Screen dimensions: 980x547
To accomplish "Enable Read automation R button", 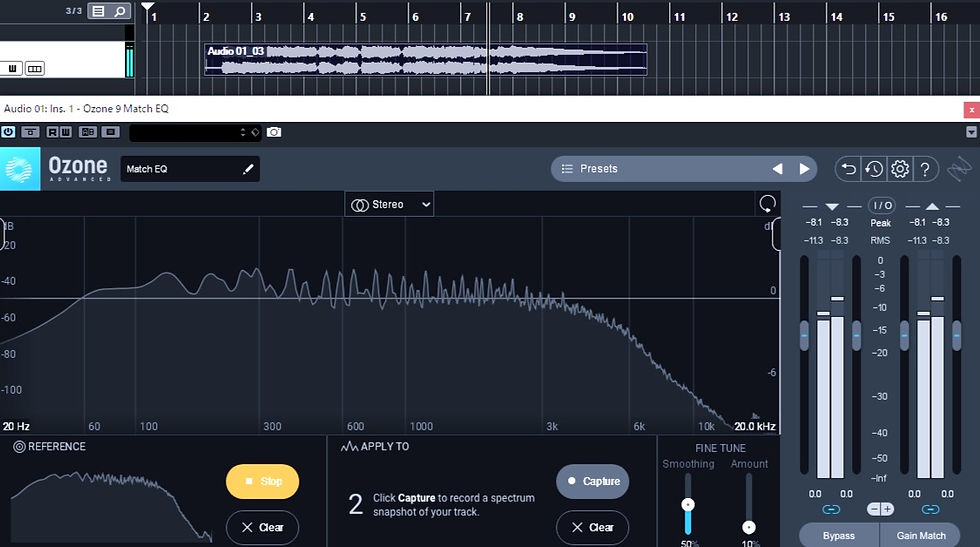I will click(52, 132).
